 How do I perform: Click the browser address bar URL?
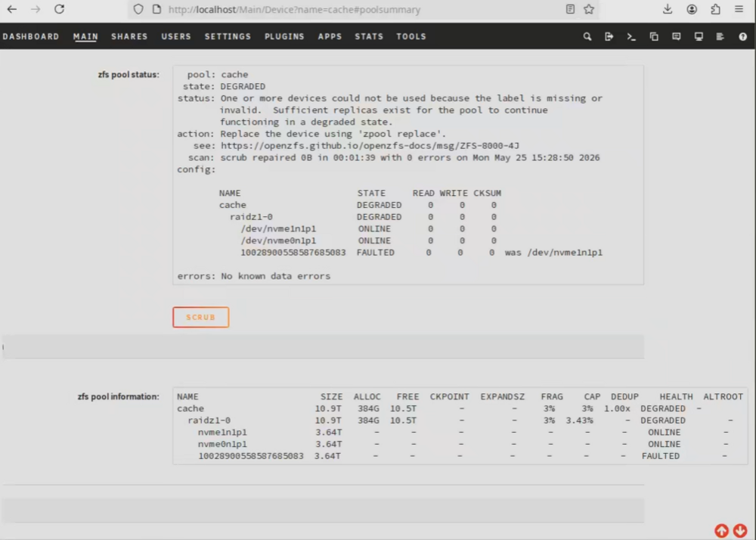(x=294, y=10)
